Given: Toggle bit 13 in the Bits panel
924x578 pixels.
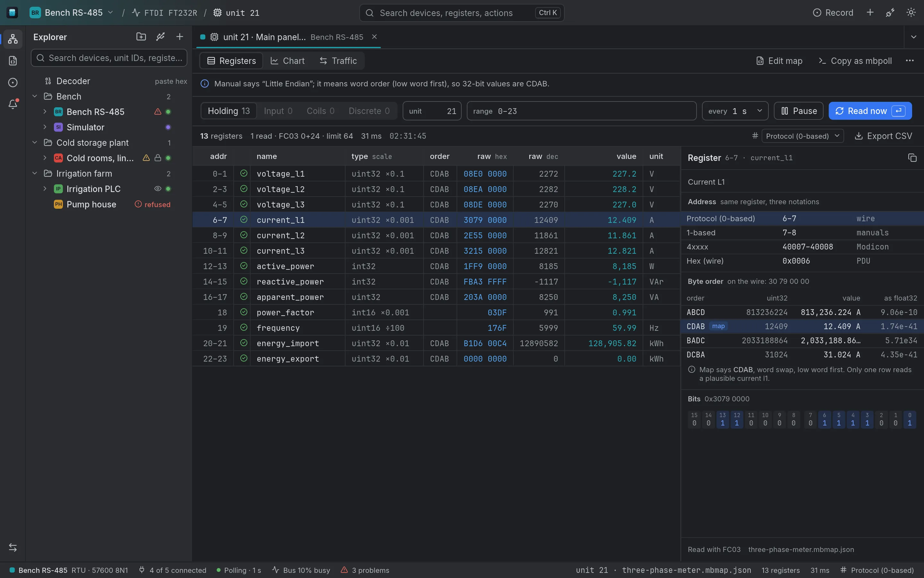Looking at the screenshot, I should pyautogui.click(x=723, y=419).
